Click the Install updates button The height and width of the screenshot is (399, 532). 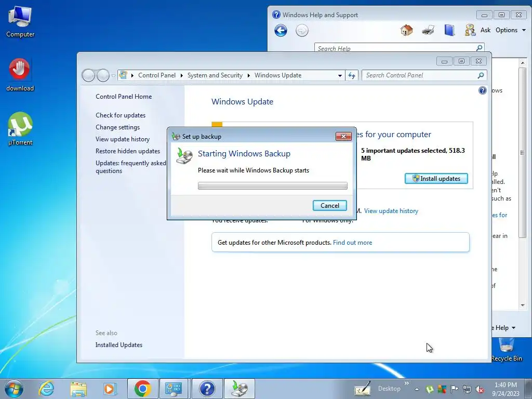pyautogui.click(x=436, y=179)
